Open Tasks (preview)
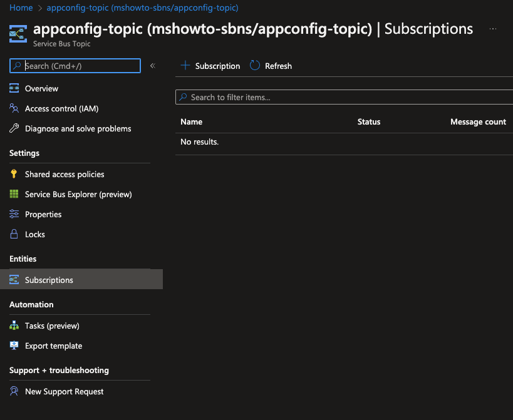 point(52,325)
